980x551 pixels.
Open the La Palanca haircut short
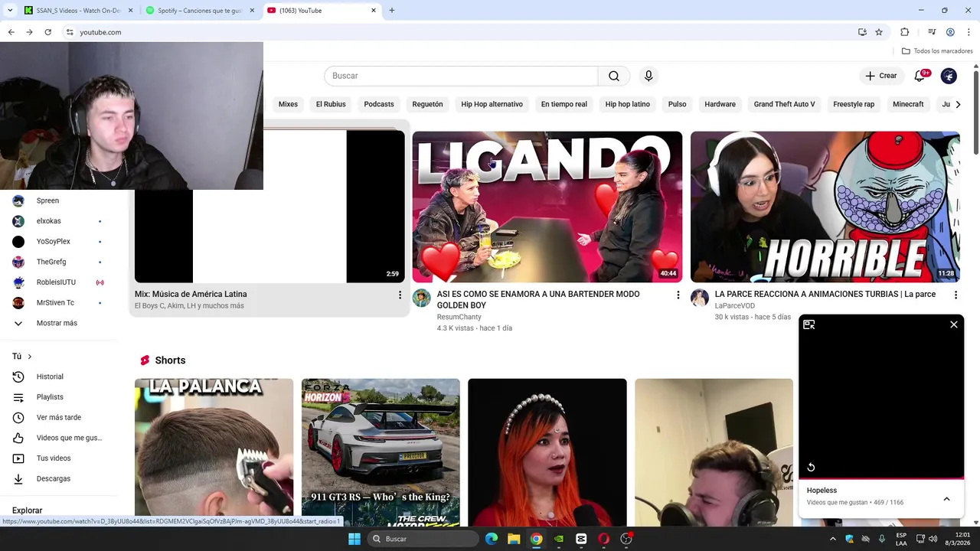pyautogui.click(x=214, y=452)
